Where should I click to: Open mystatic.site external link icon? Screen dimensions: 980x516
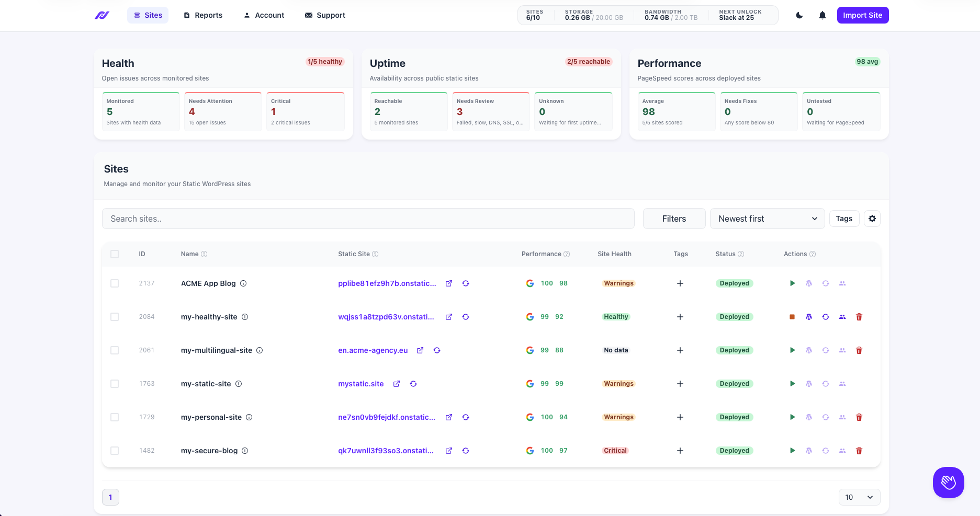397,384
